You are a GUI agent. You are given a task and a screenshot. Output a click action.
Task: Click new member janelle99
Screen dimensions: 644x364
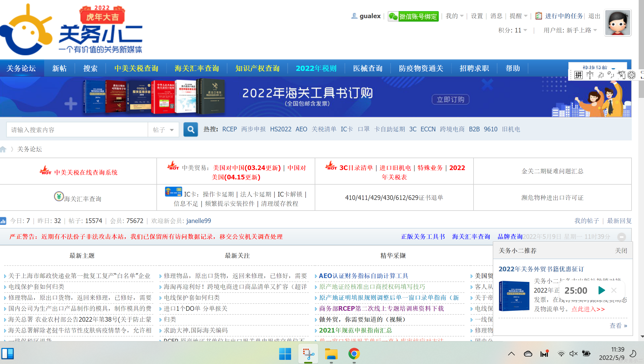[x=199, y=221]
